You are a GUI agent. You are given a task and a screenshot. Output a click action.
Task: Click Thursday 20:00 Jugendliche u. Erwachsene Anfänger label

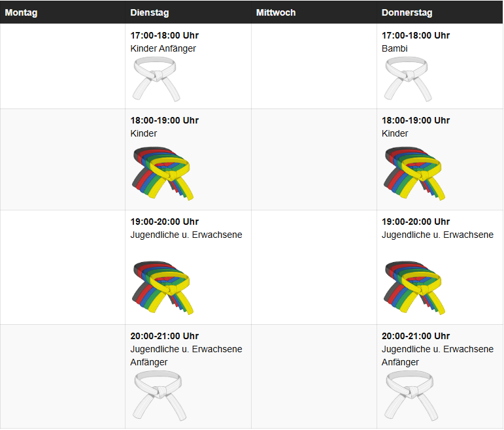437,356
